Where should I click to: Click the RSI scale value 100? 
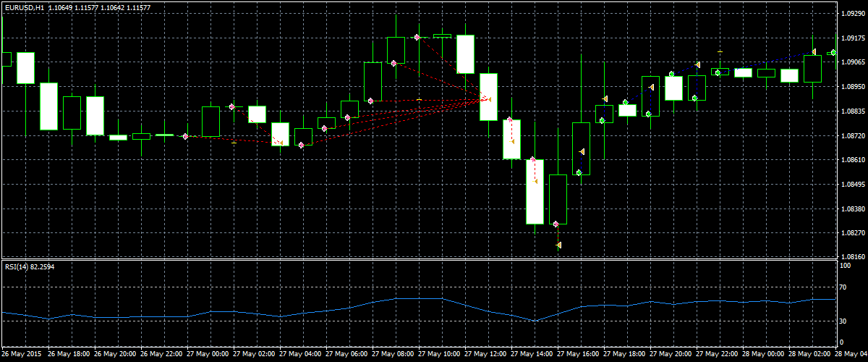(845, 266)
